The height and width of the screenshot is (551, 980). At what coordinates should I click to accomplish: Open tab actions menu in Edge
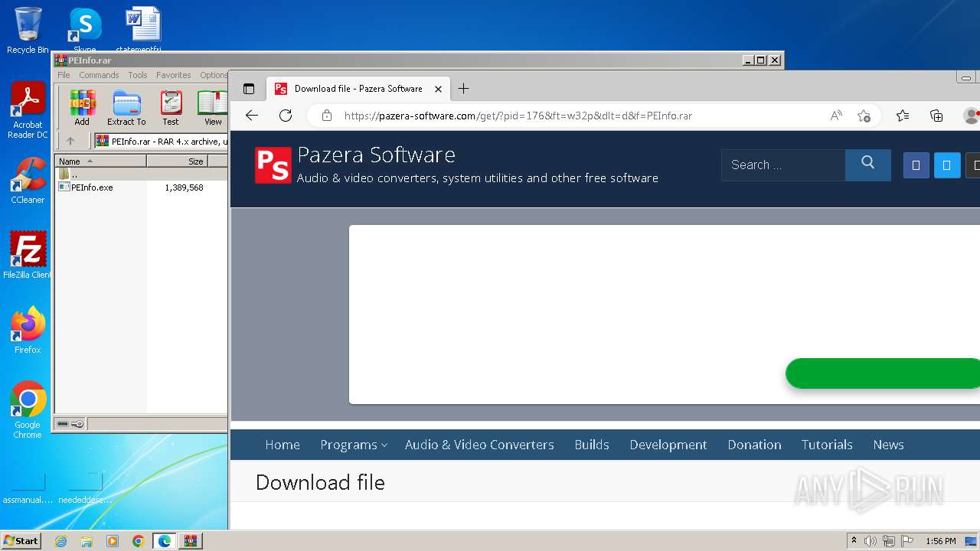click(x=249, y=89)
